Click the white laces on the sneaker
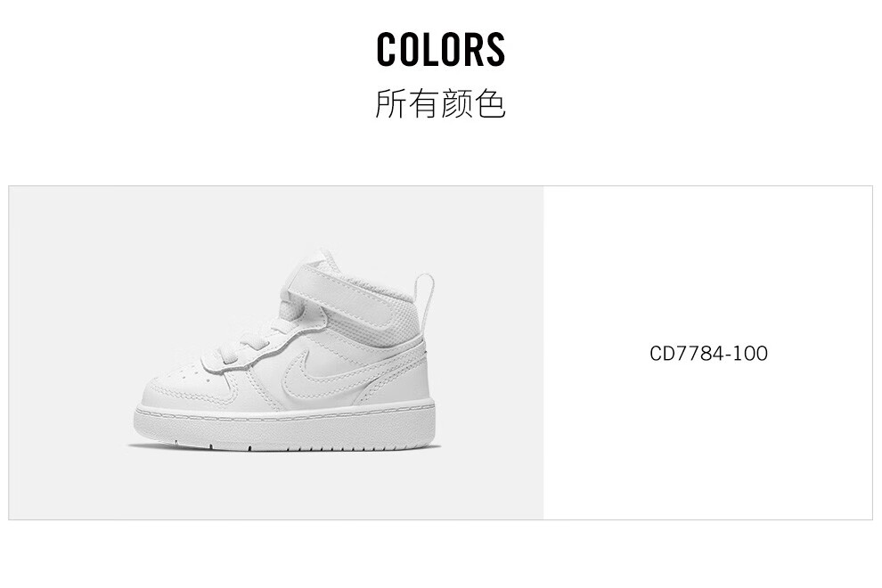 (x=248, y=349)
